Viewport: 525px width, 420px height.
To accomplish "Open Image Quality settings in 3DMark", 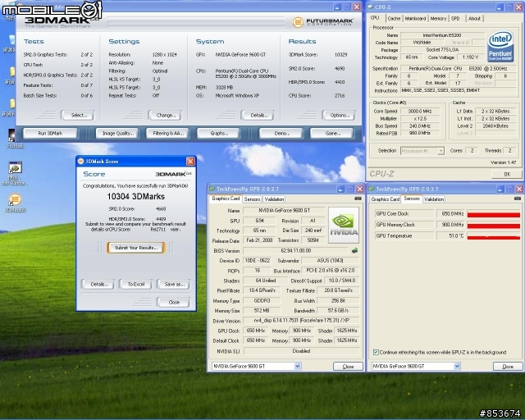I will tap(116, 134).
